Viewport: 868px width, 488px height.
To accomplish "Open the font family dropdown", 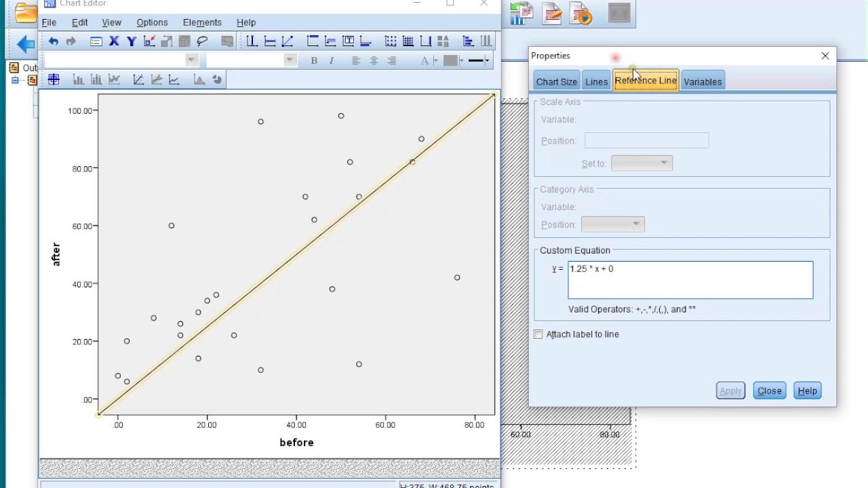I will (191, 60).
